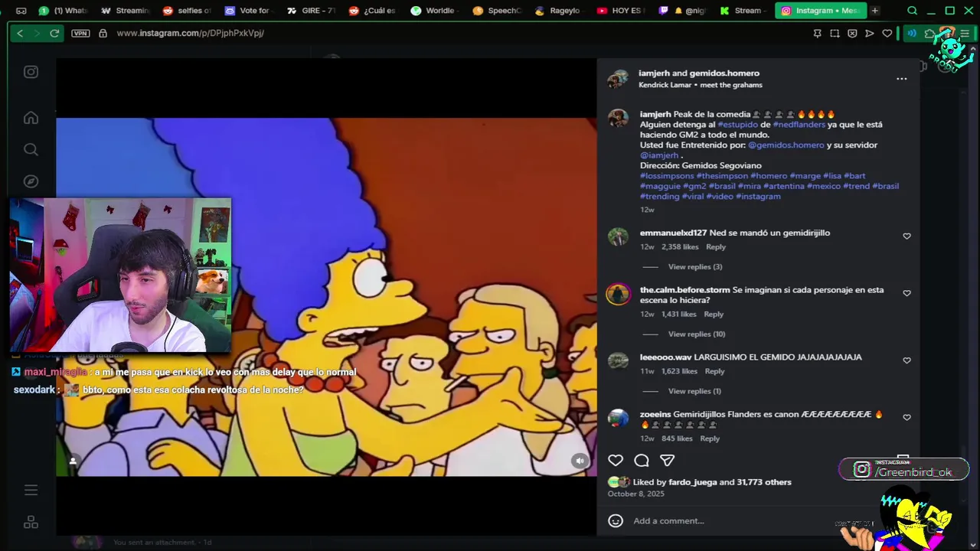980x551 pixels.
Task: Toggle the browser VPN badge
Action: [80, 33]
